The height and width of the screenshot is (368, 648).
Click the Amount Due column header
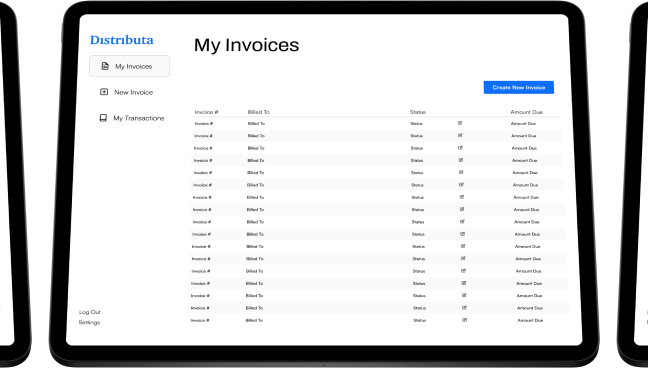point(526,112)
